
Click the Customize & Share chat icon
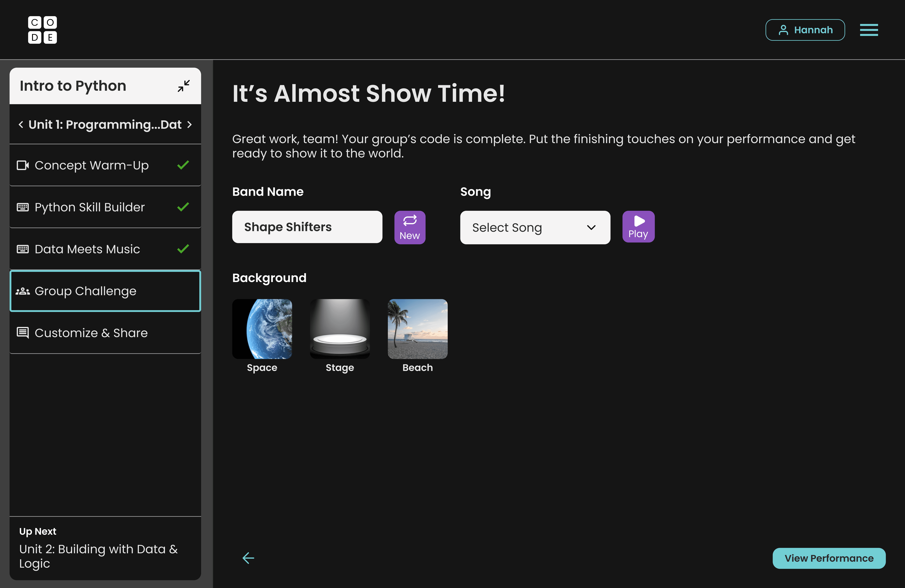point(23,333)
